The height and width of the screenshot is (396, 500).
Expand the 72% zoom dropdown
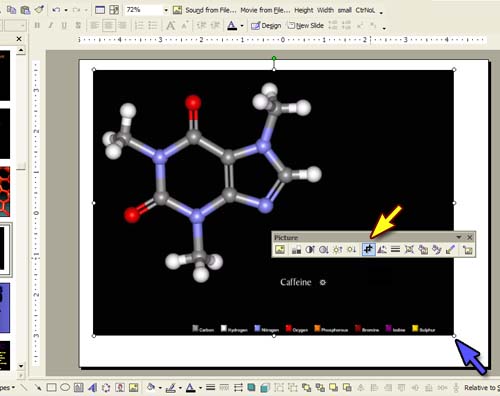pyautogui.click(x=166, y=10)
